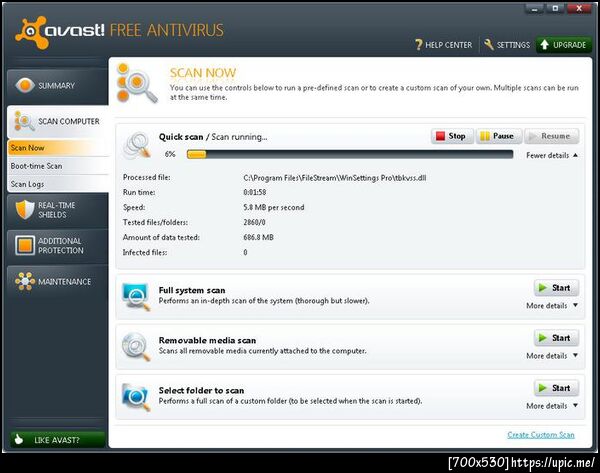Screen dimensions: 600x473
Task: Click the Maintenance molecule icon
Action: click(x=25, y=281)
